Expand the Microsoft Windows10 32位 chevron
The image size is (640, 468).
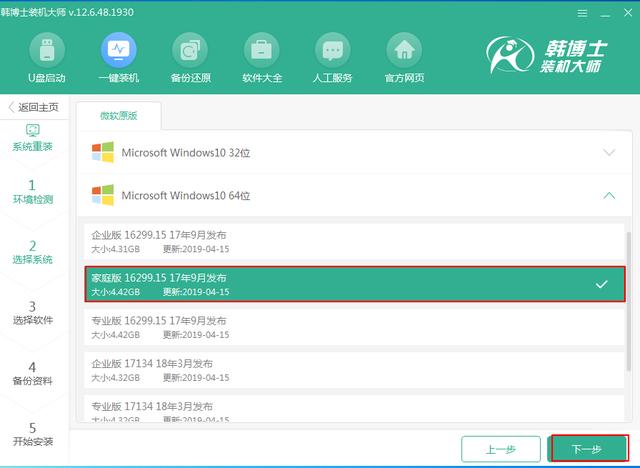609,153
